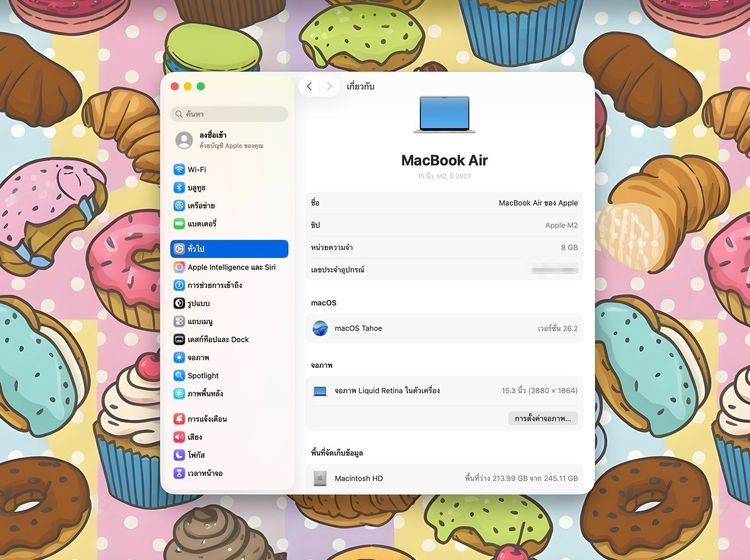This screenshot has width=750, height=560.
Task: Select the General (ทั่วไป) gear icon
Action: (x=179, y=249)
